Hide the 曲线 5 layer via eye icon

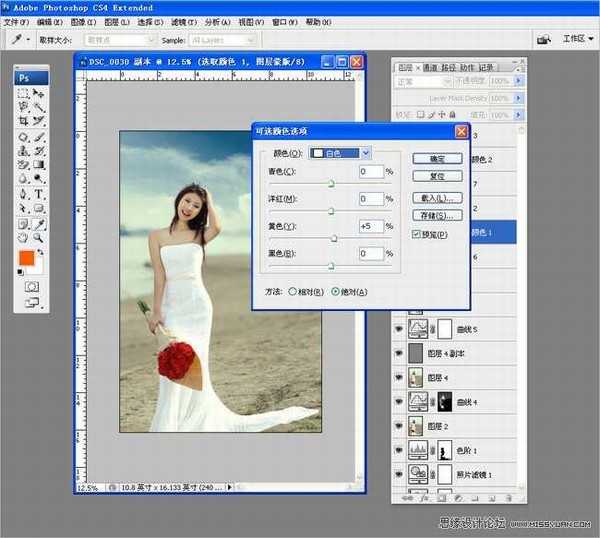(x=400, y=329)
